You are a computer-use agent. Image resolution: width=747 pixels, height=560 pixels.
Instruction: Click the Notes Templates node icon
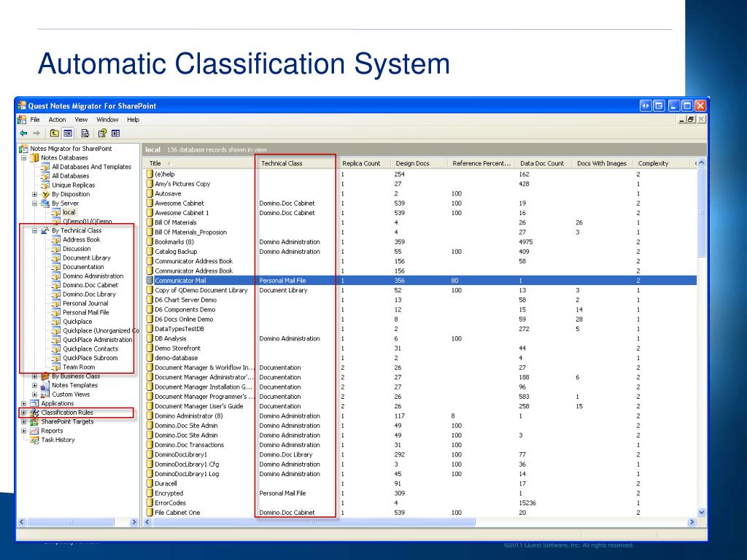pos(45,385)
